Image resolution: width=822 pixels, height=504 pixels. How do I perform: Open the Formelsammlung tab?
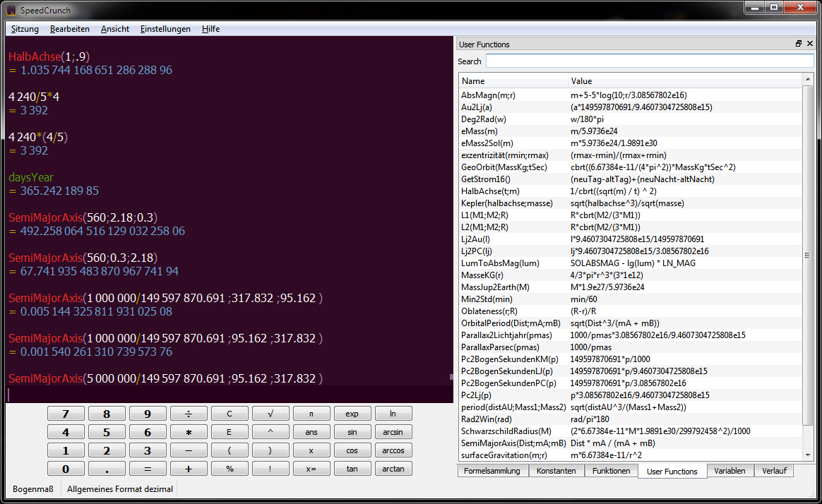492,471
